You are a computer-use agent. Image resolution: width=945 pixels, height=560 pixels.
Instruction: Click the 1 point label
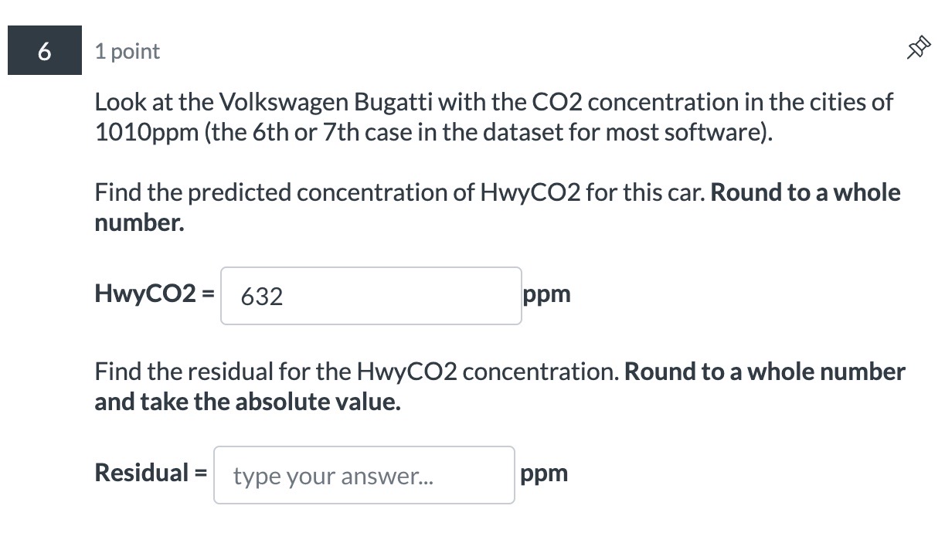coord(127,51)
